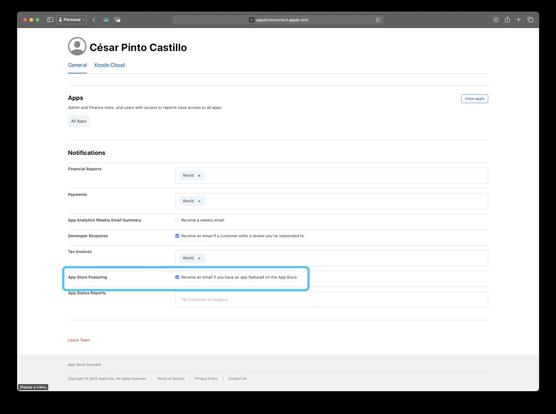Click the share icon in Safari toolbar
Screen dimensions: 556x414
pyautogui.click(x=507, y=20)
